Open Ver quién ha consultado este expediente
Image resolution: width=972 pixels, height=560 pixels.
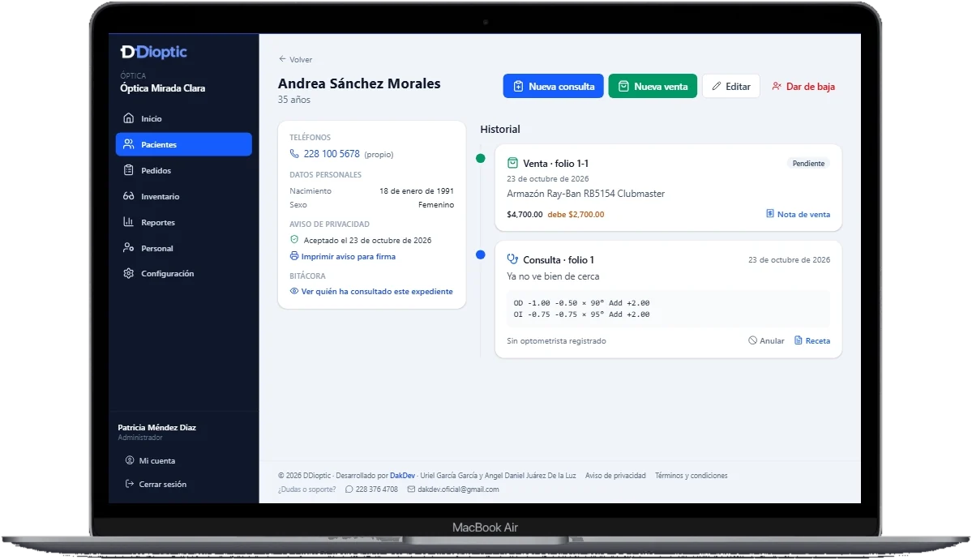(x=371, y=291)
